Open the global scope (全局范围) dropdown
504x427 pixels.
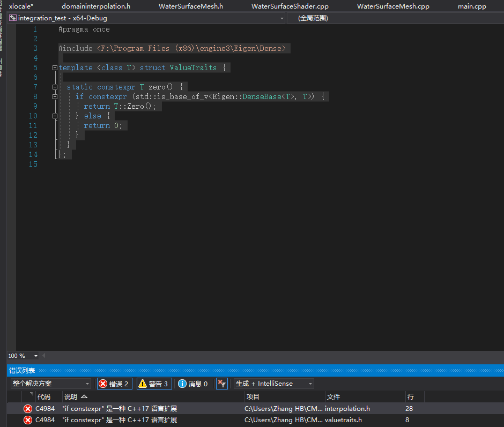[395, 18]
